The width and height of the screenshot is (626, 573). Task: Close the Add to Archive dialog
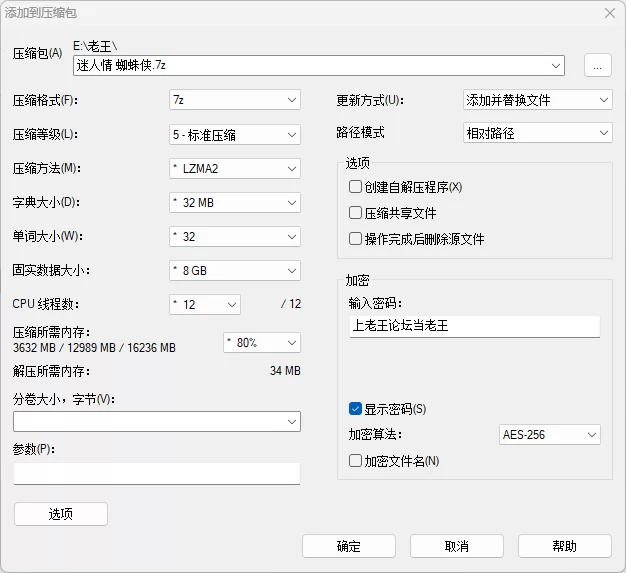click(609, 13)
